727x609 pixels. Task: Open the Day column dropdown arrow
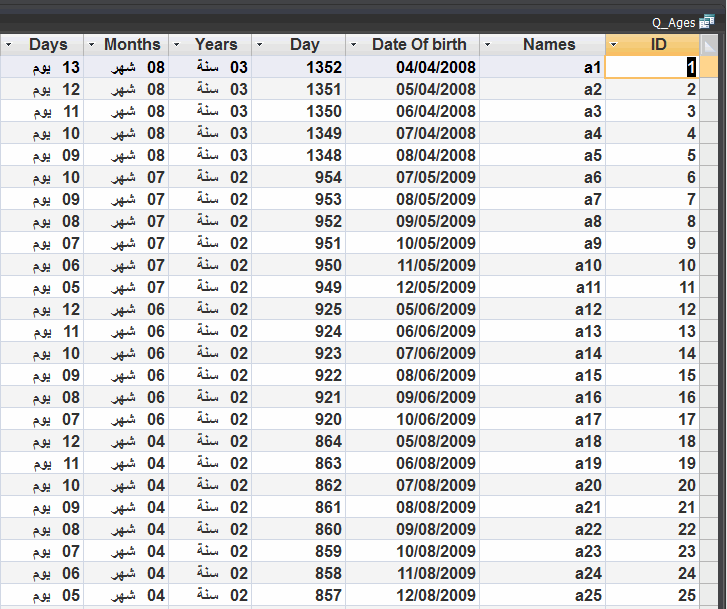pos(260,45)
